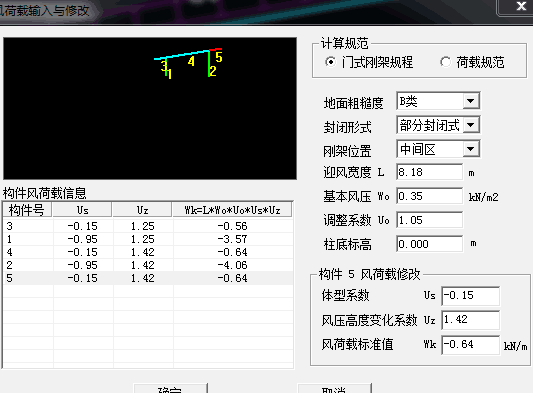
Task: Select table row for member 3
Action: pos(148,226)
